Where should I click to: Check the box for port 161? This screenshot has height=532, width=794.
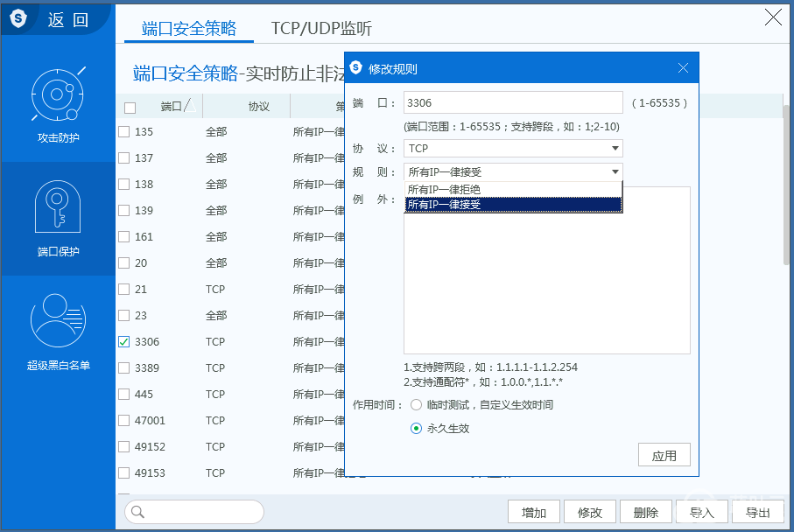point(123,236)
